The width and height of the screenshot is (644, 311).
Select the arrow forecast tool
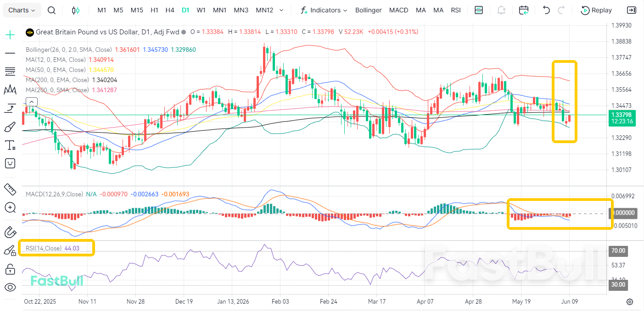coord(10,108)
